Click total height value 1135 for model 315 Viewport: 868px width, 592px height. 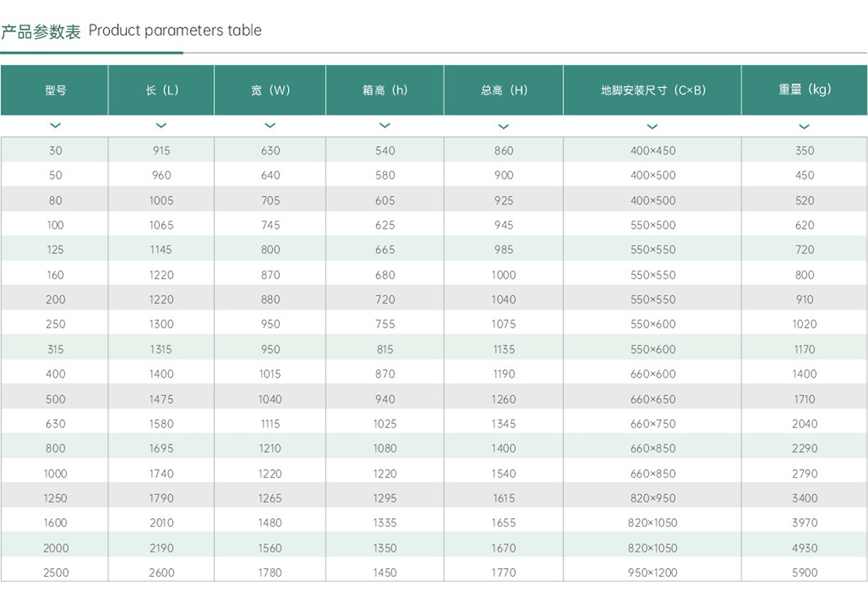(503, 350)
